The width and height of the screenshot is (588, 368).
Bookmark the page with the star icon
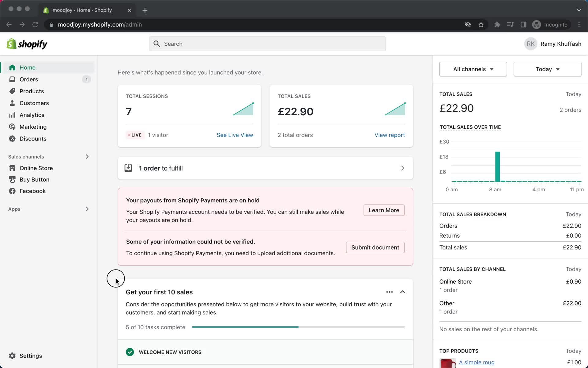(481, 25)
